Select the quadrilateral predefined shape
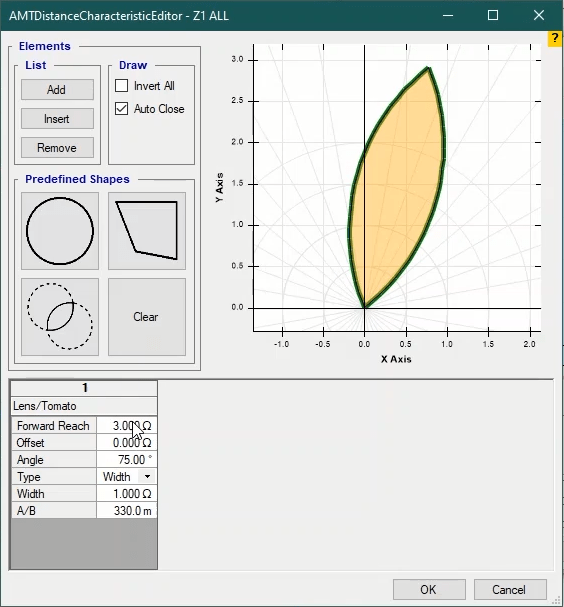This screenshot has width=564, height=607. click(x=147, y=231)
